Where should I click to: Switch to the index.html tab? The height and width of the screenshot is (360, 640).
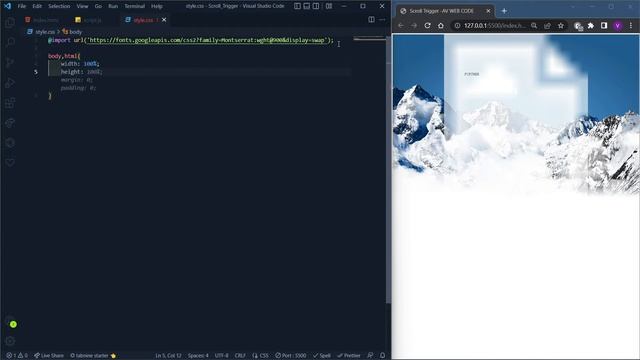click(x=42, y=20)
